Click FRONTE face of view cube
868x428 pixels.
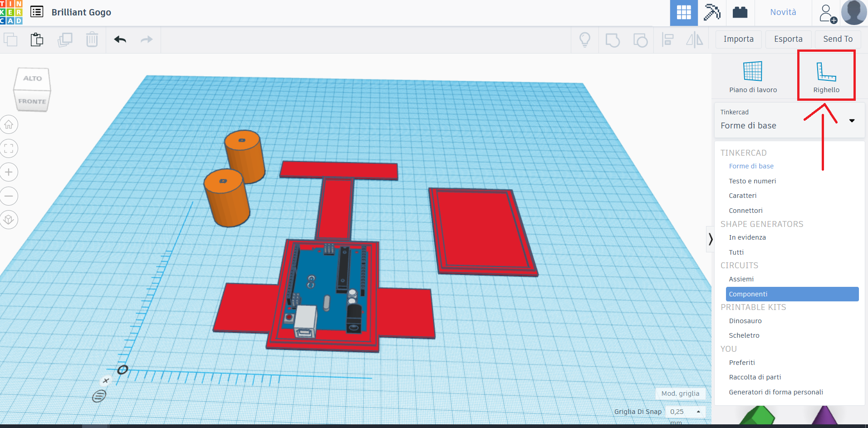pos(32,101)
